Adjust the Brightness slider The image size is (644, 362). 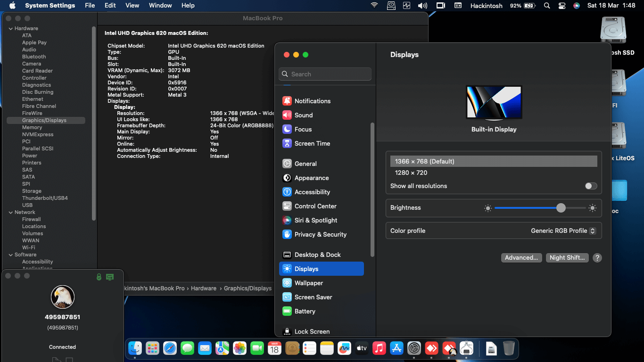(540, 208)
